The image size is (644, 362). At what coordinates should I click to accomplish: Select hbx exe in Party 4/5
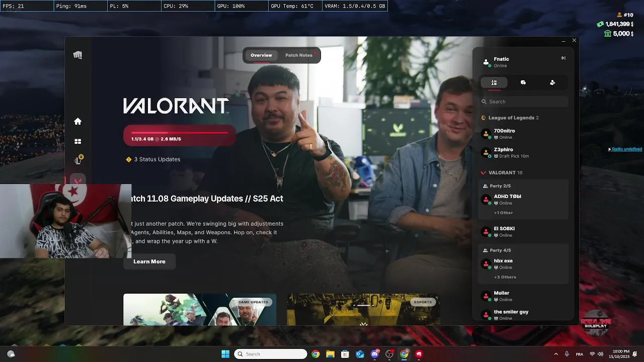coord(524,264)
